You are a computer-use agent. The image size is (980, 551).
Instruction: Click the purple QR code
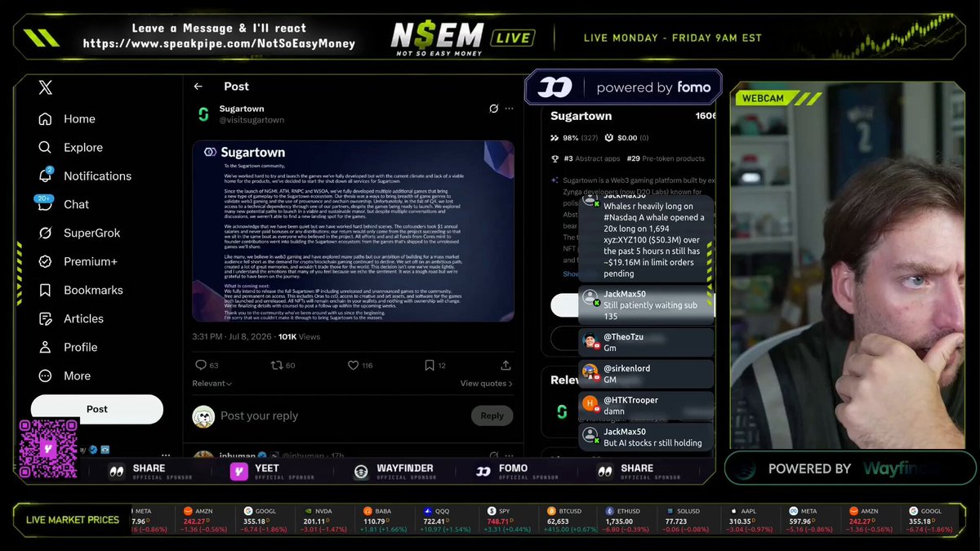[48, 449]
